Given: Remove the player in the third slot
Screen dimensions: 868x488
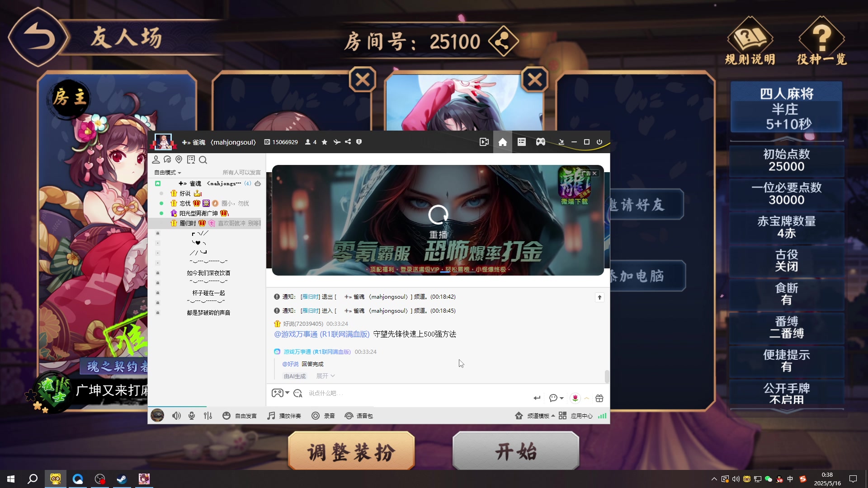Looking at the screenshot, I should coord(535,80).
